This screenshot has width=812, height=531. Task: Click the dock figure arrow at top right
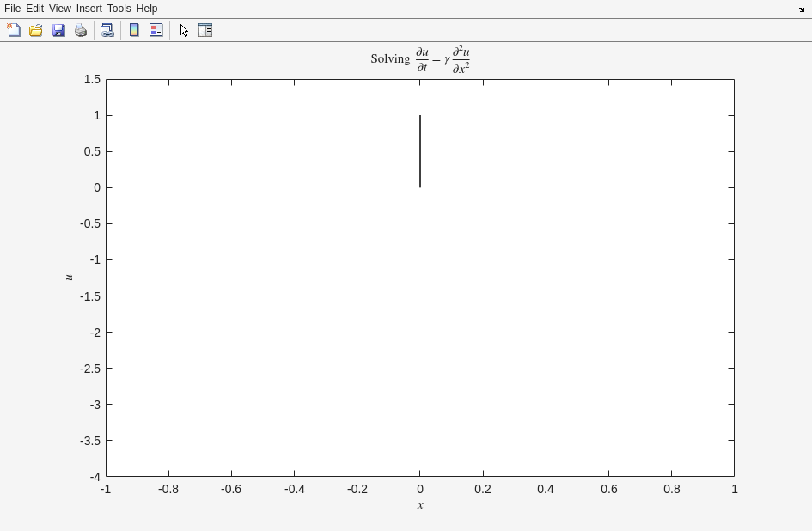[x=801, y=9]
